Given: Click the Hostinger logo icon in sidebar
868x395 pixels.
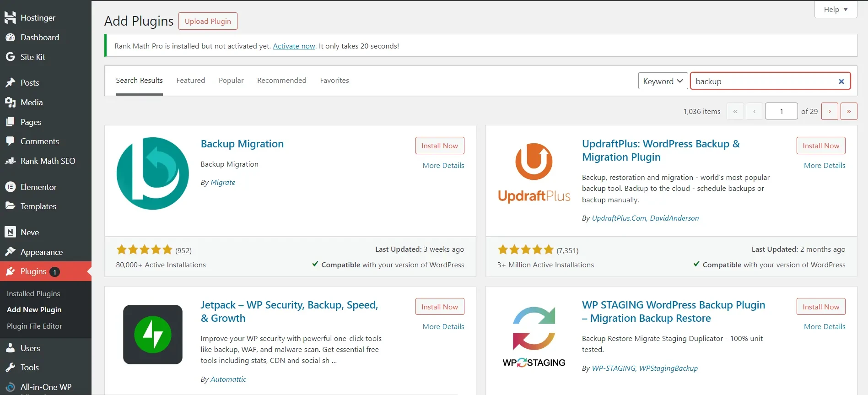Looking at the screenshot, I should point(10,17).
